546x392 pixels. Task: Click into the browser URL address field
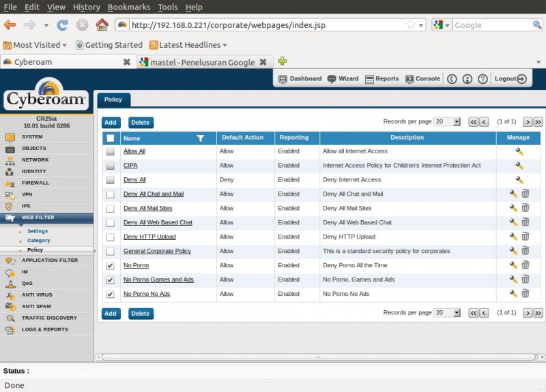click(x=266, y=25)
